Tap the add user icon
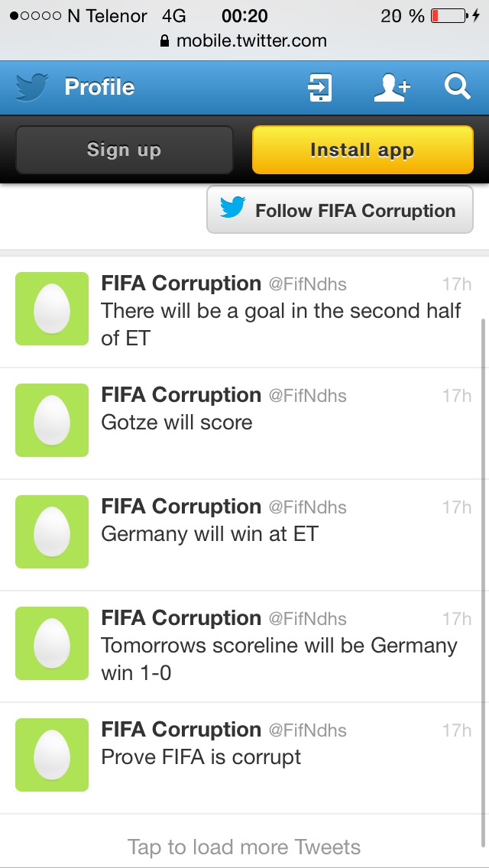 click(x=391, y=87)
